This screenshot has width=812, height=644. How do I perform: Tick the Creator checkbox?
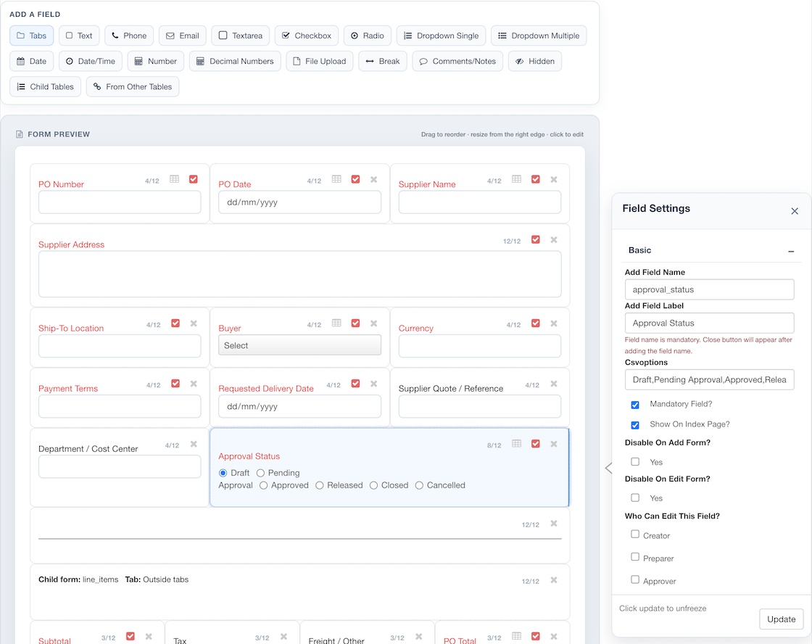pyautogui.click(x=635, y=534)
